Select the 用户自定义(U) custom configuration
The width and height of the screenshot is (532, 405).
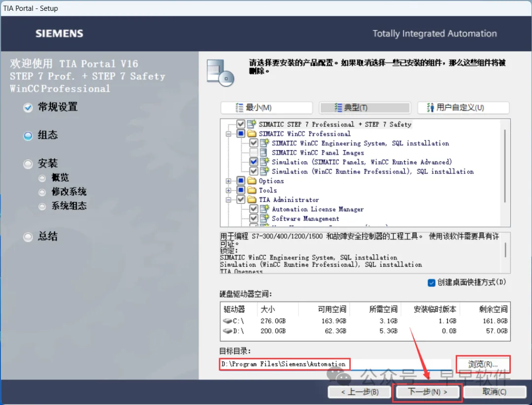[x=464, y=107]
